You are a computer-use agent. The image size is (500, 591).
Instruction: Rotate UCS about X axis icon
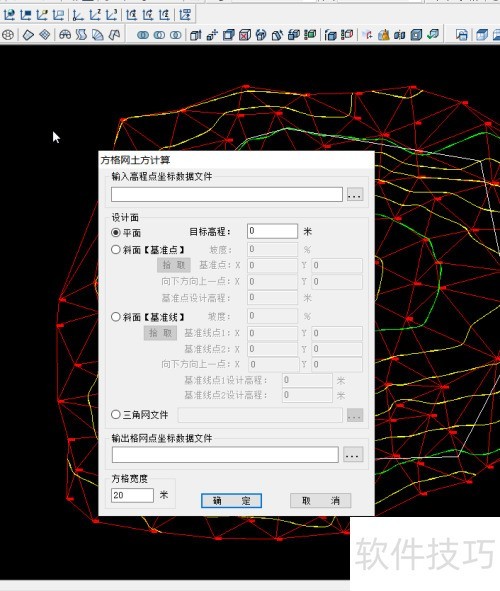131,15
